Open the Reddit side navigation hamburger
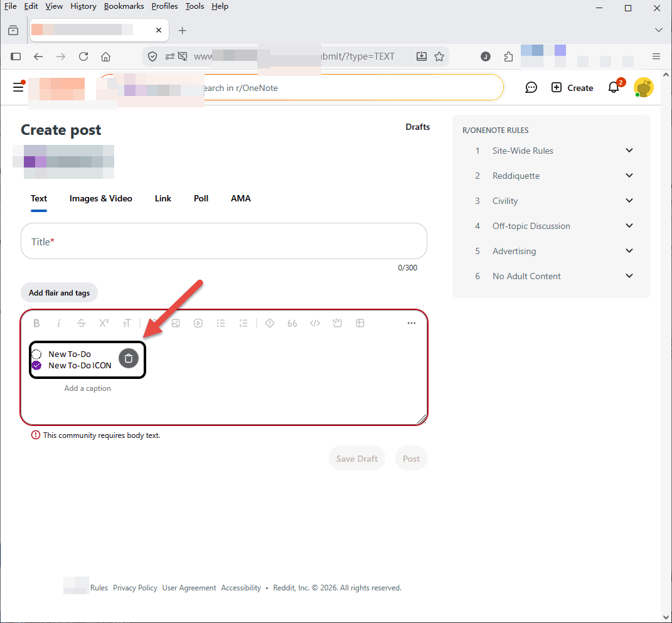Image resolution: width=672 pixels, height=623 pixels. click(x=18, y=87)
